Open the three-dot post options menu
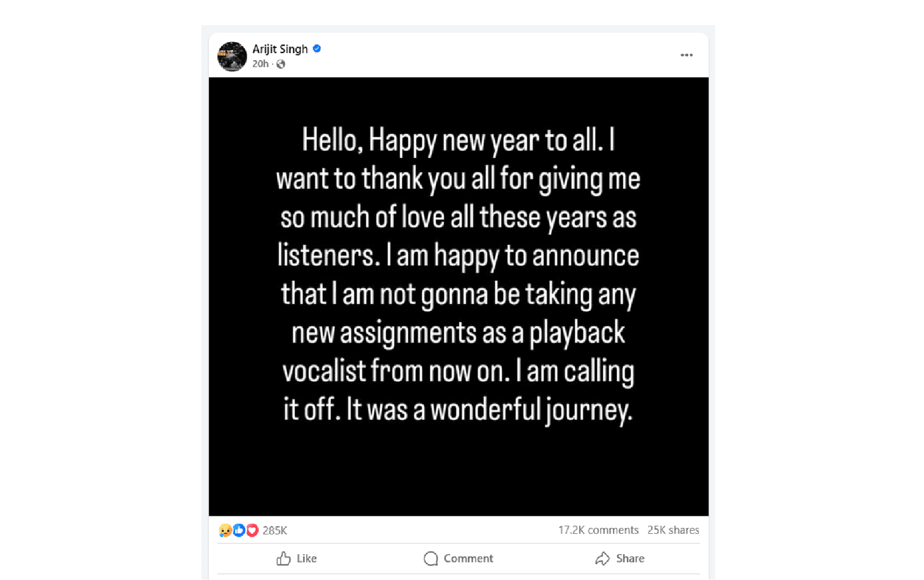Viewport: 924px width, 580px height. (x=686, y=55)
